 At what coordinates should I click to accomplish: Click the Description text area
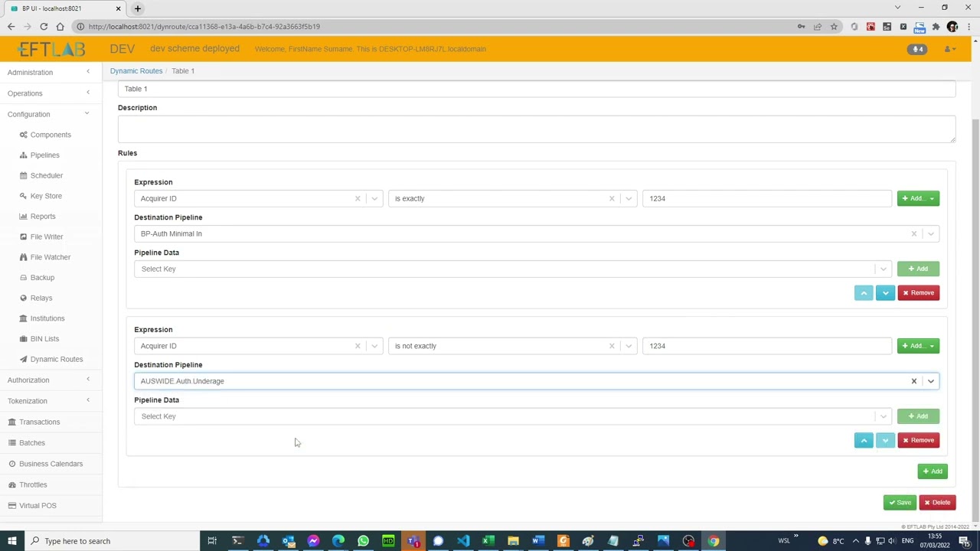click(x=537, y=129)
